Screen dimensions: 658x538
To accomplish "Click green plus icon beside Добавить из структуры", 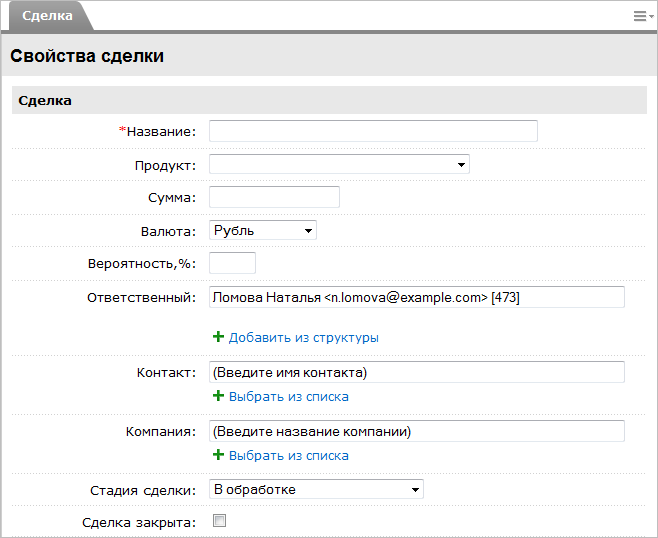I will coord(218,337).
